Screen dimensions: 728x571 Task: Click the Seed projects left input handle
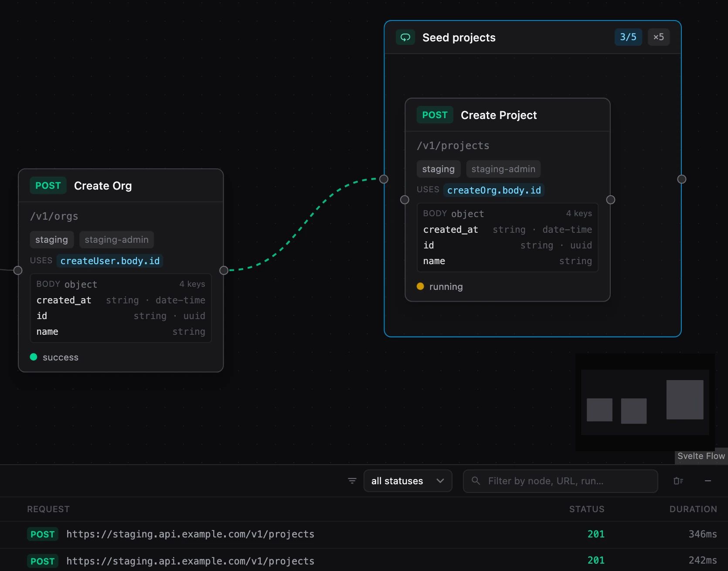pyautogui.click(x=384, y=179)
